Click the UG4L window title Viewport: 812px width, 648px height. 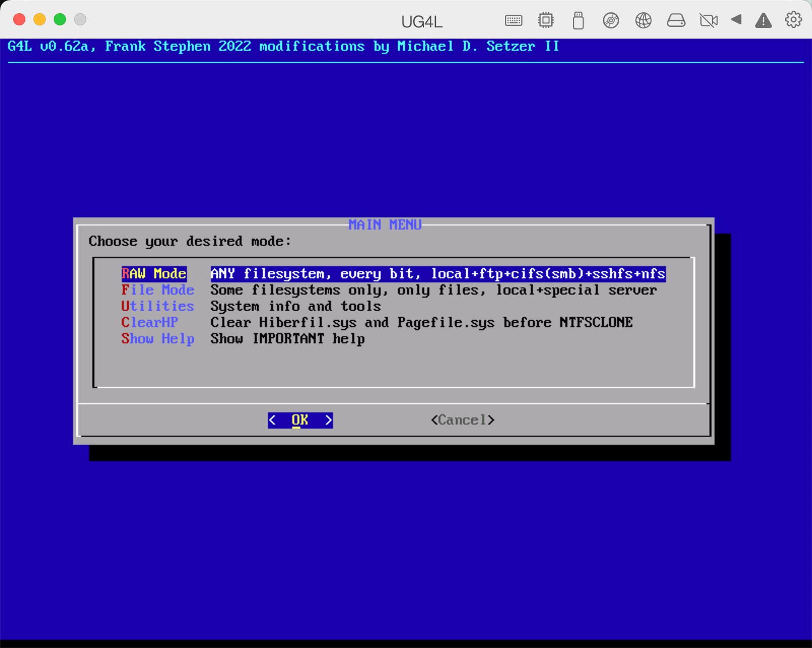point(422,22)
